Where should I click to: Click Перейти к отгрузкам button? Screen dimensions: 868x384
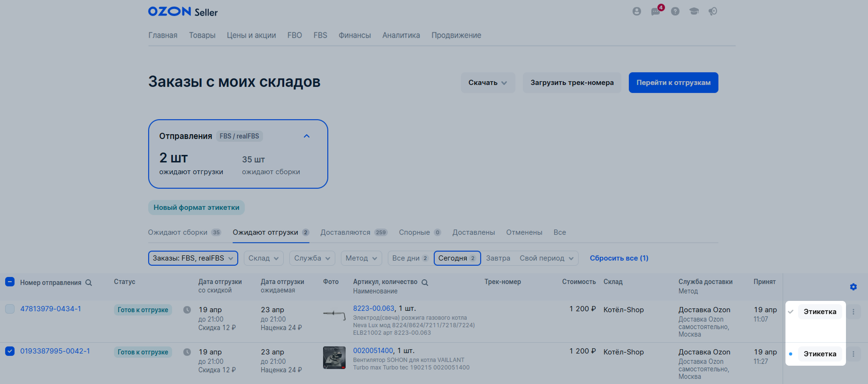(673, 83)
